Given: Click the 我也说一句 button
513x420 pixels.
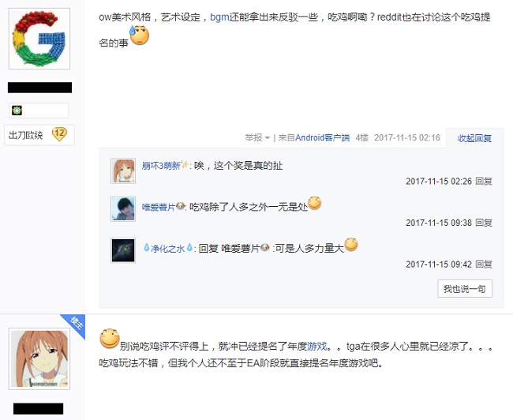Looking at the screenshot, I should (465, 289).
